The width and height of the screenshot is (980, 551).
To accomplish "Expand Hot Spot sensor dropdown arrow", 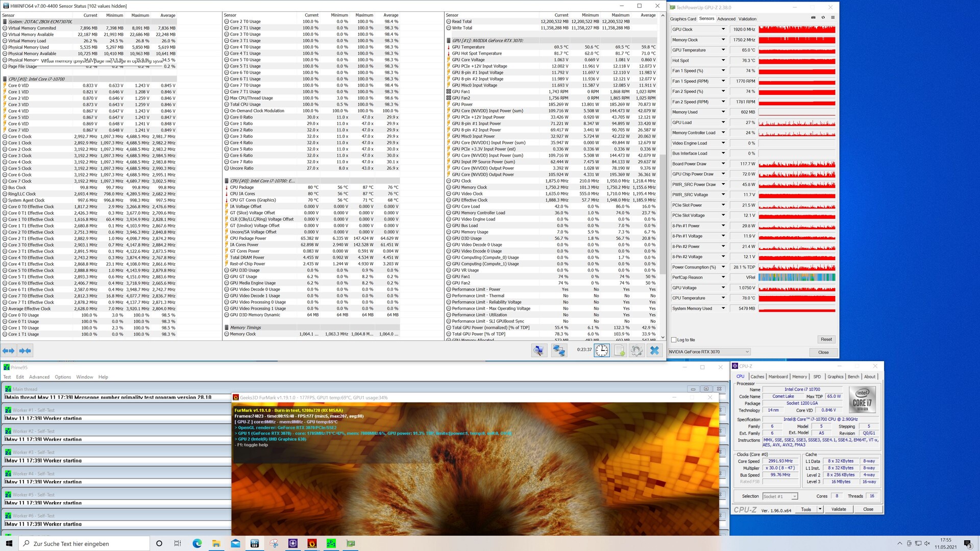I will coord(723,60).
